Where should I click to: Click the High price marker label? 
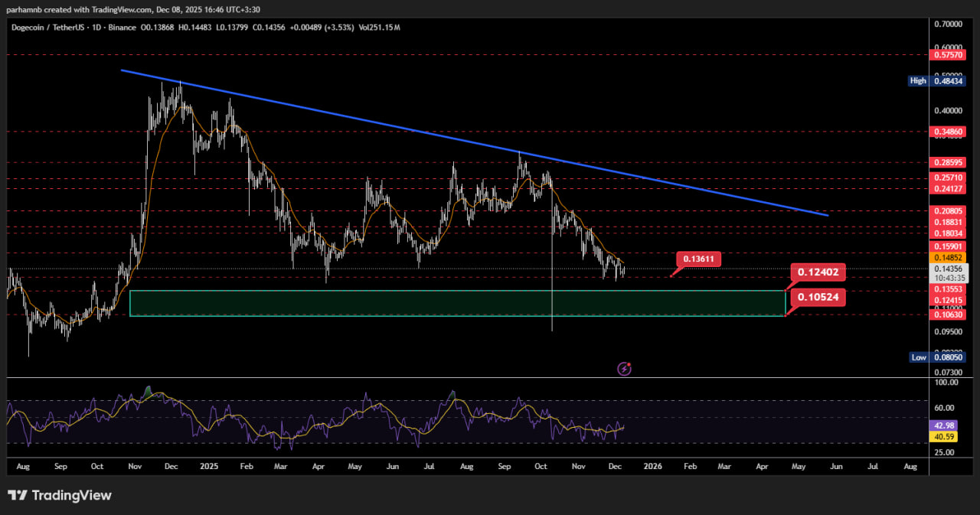pos(918,80)
